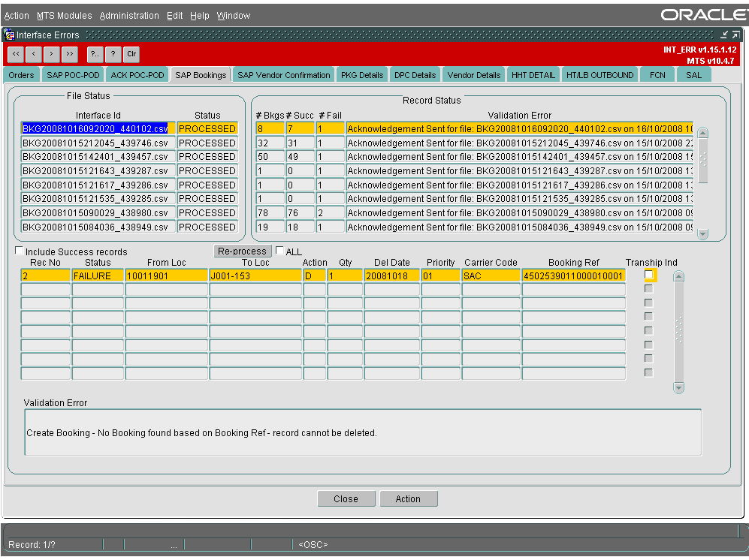The width and height of the screenshot is (749, 560).
Task: Open the HT/LB OUTBOUND tab
Action: point(600,75)
